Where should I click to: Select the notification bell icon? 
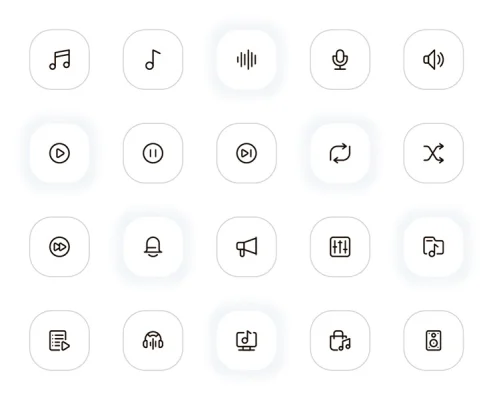point(153,247)
